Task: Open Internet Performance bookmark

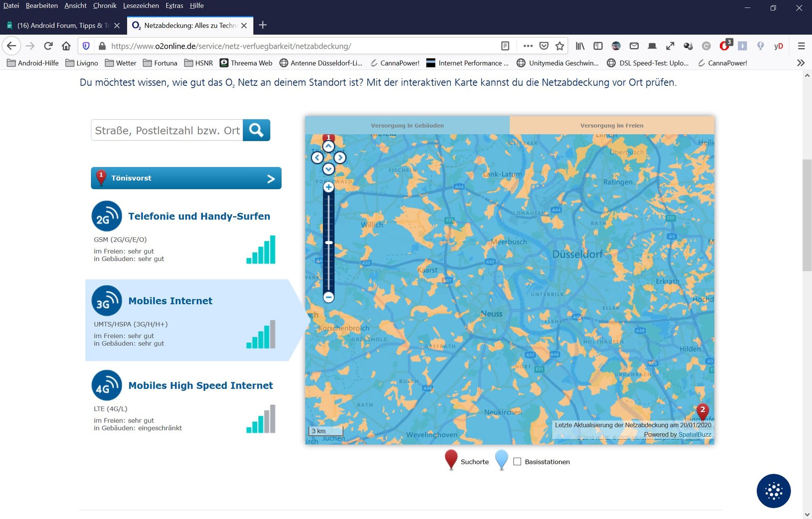Action: click(x=467, y=63)
